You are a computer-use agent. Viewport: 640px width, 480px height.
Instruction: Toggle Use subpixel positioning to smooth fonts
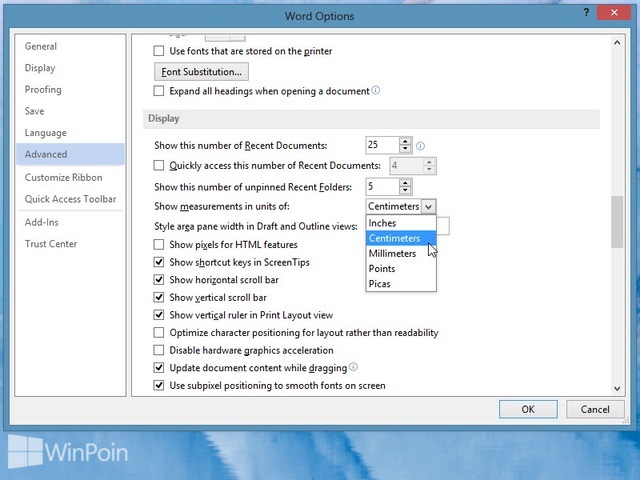[x=159, y=385]
